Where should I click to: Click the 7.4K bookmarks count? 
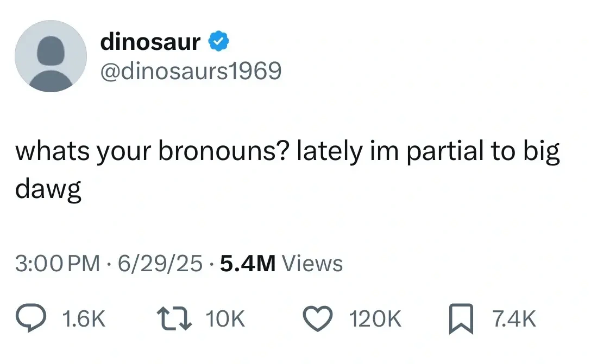tap(514, 319)
